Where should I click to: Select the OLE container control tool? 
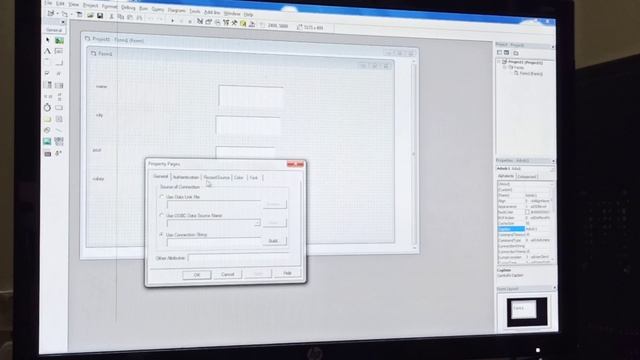(47, 153)
